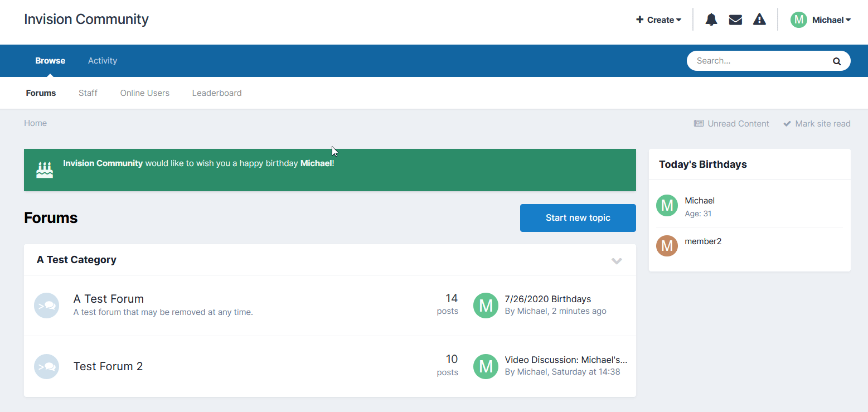Click the search magnifier icon

click(837, 61)
